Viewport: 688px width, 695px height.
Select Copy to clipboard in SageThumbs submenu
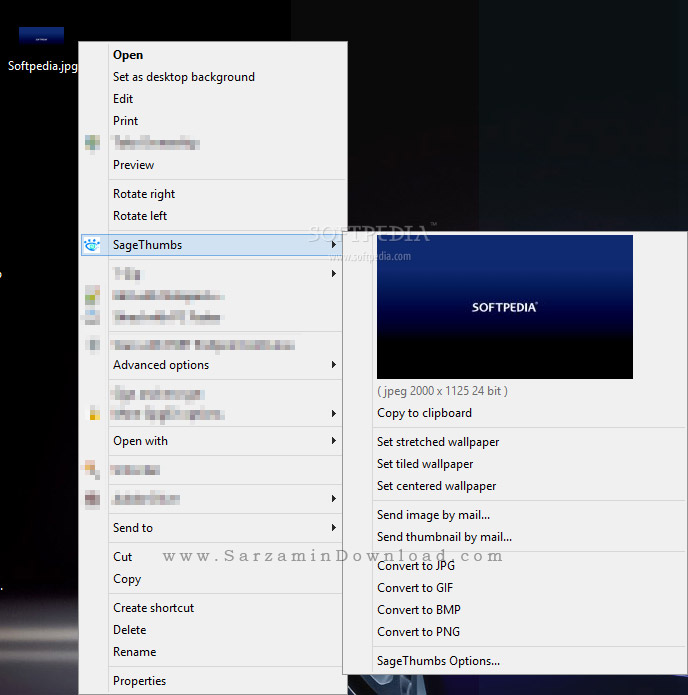pos(516,413)
